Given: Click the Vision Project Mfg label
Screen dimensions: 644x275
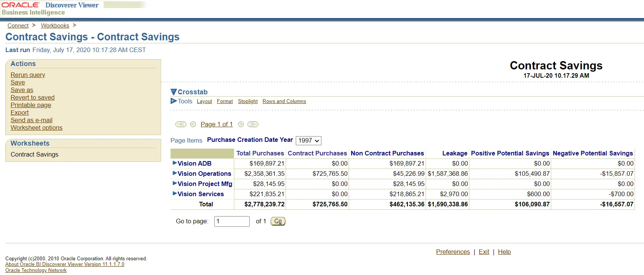Looking at the screenshot, I should (x=205, y=184).
